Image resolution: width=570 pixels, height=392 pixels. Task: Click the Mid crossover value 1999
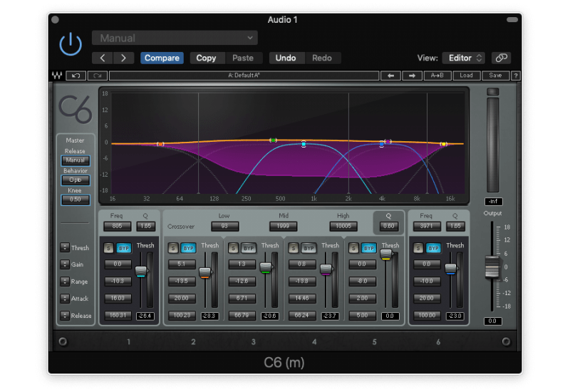coord(283,226)
